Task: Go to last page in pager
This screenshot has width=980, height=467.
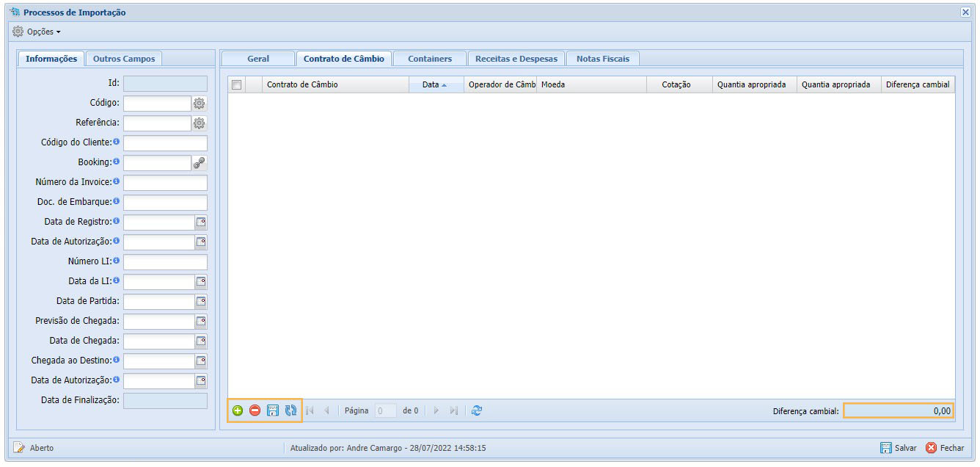Action: [453, 411]
